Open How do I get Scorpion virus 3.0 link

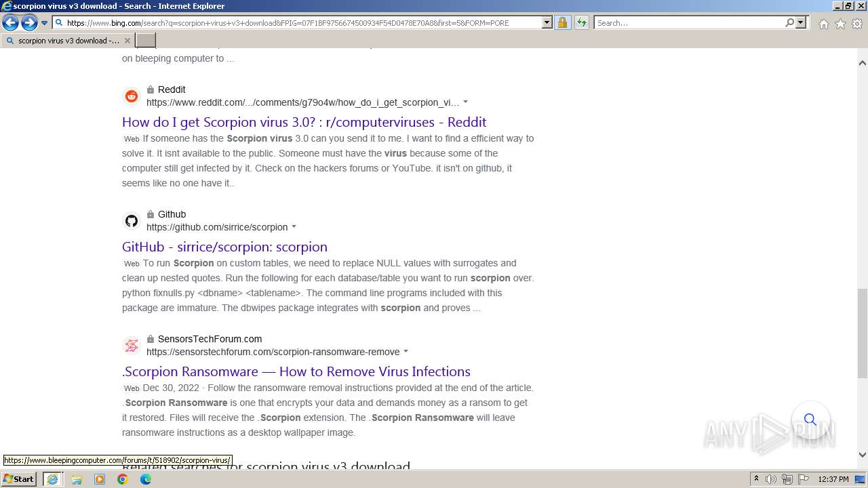point(304,122)
